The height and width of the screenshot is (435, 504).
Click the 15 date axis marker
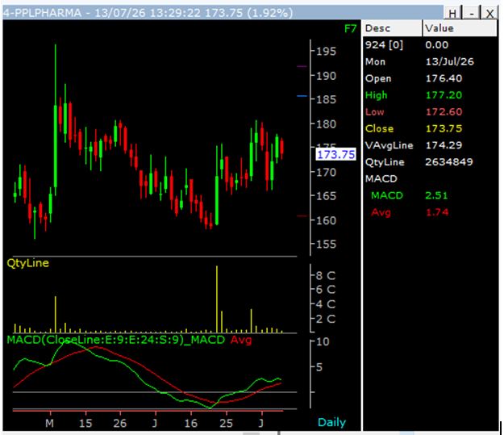pyautogui.click(x=85, y=423)
